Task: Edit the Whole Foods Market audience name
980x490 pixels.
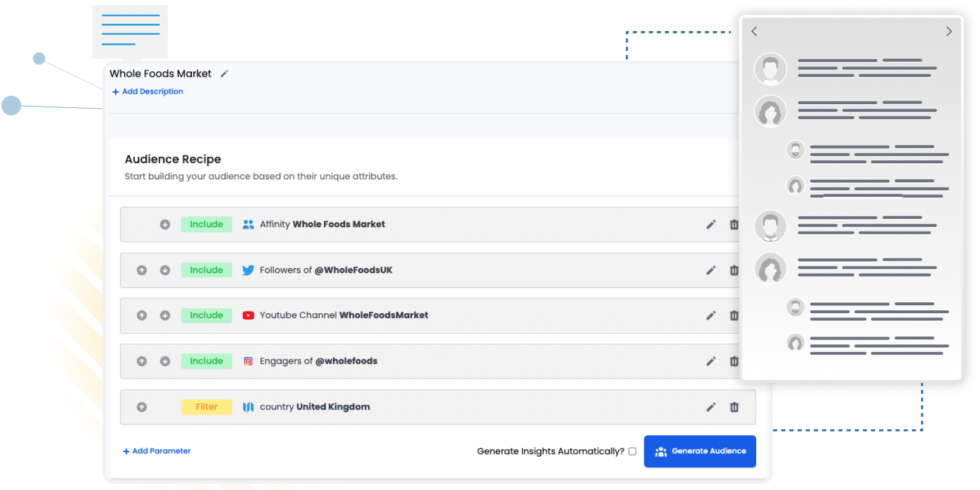Action: pos(224,74)
